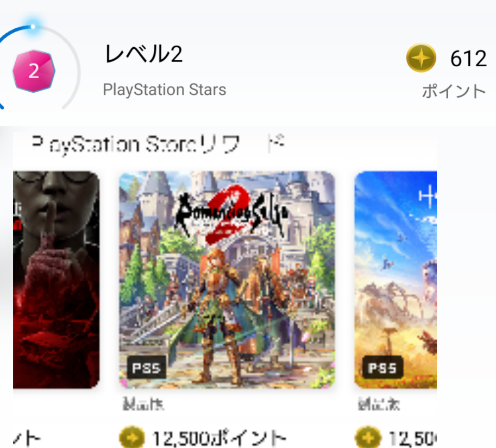Image resolution: width=496 pixels, height=448 pixels.
Task: Click the 12,500ポイント price under Romancing SaGa 2
Action: coord(219,438)
